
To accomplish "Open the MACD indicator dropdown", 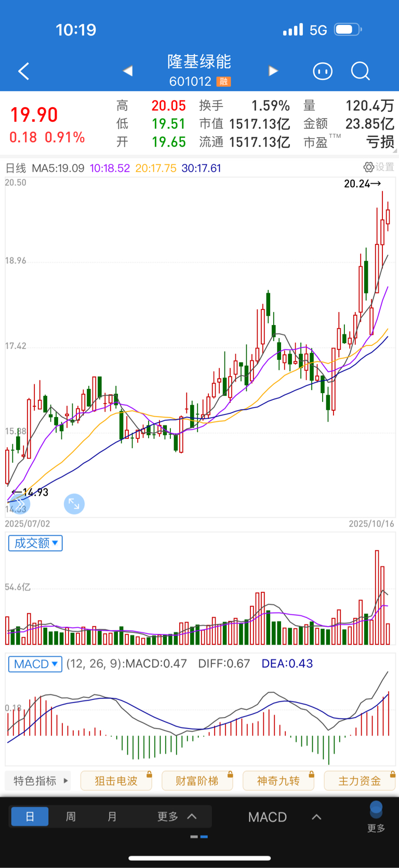I will [35, 664].
